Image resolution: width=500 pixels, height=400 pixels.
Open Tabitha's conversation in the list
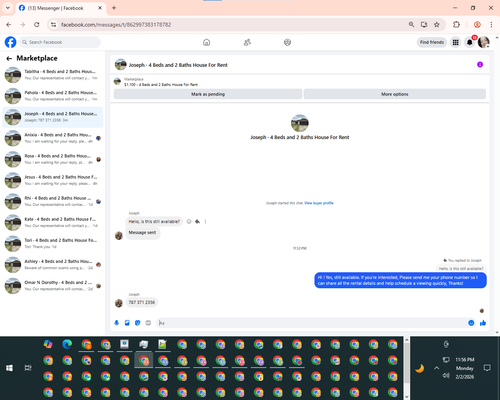click(x=53, y=75)
